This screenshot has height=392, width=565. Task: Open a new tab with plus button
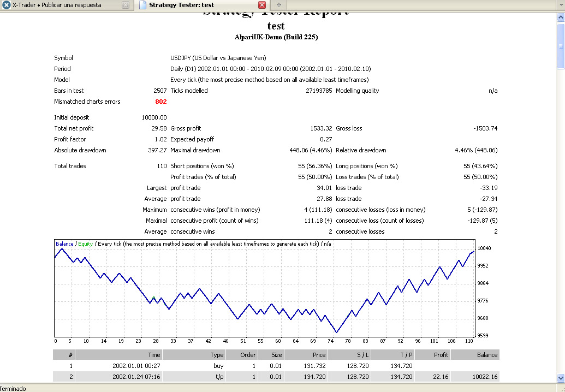279,5
